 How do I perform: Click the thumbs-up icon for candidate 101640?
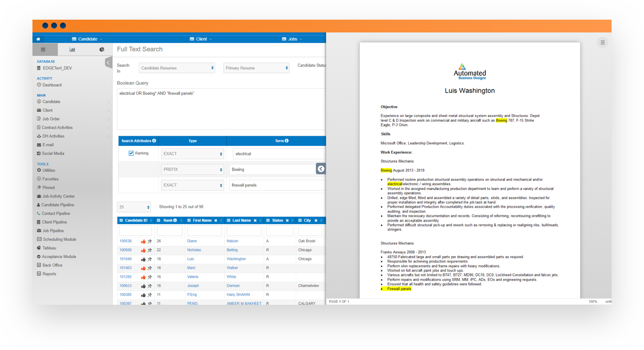pyautogui.click(x=143, y=259)
